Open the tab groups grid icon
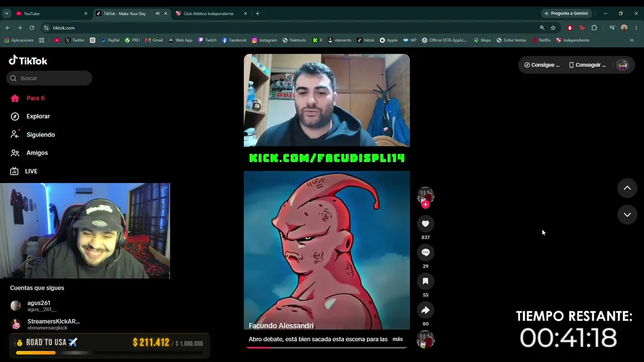644x362 pixels. (x=42, y=40)
